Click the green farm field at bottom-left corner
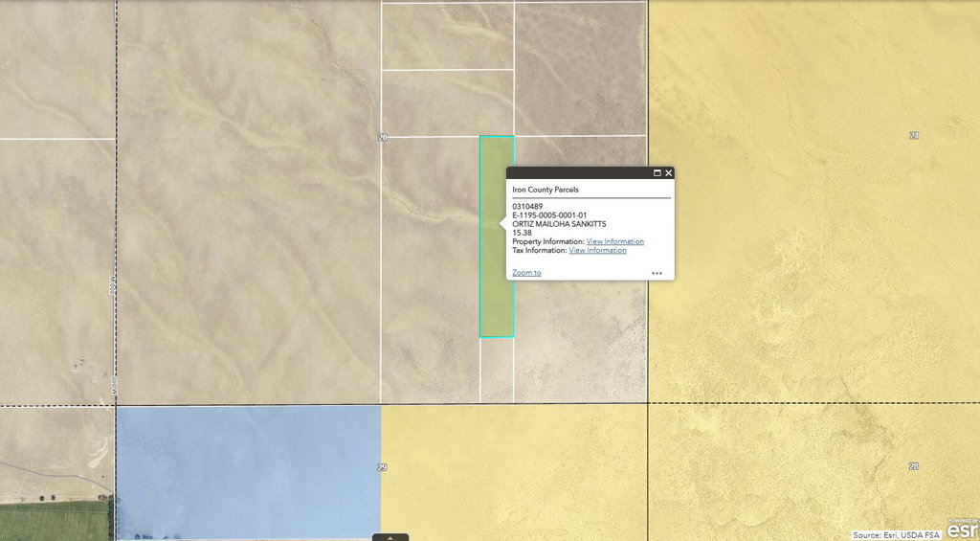The height and width of the screenshot is (541, 980). [54, 520]
